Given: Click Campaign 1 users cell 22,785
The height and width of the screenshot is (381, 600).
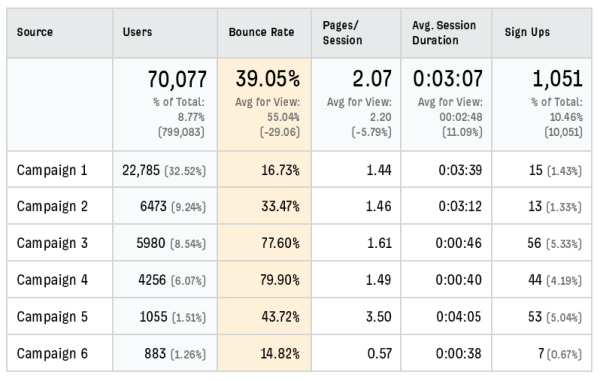Looking at the screenshot, I should [141, 170].
